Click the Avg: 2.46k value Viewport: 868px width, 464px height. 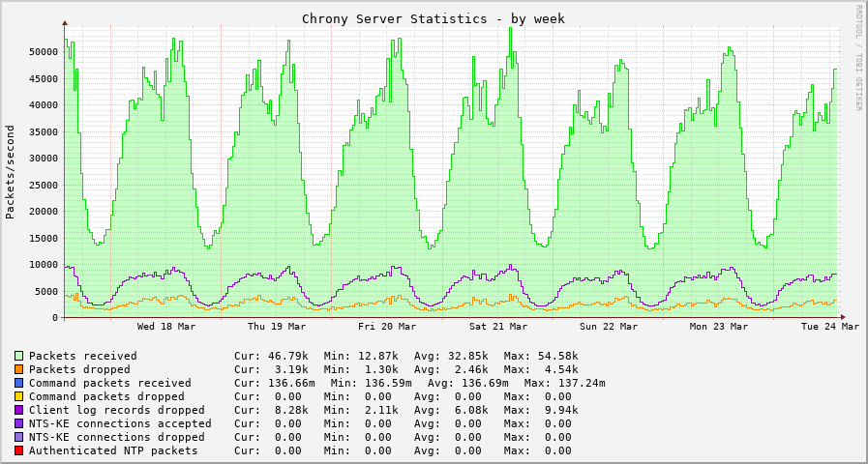[x=451, y=369]
